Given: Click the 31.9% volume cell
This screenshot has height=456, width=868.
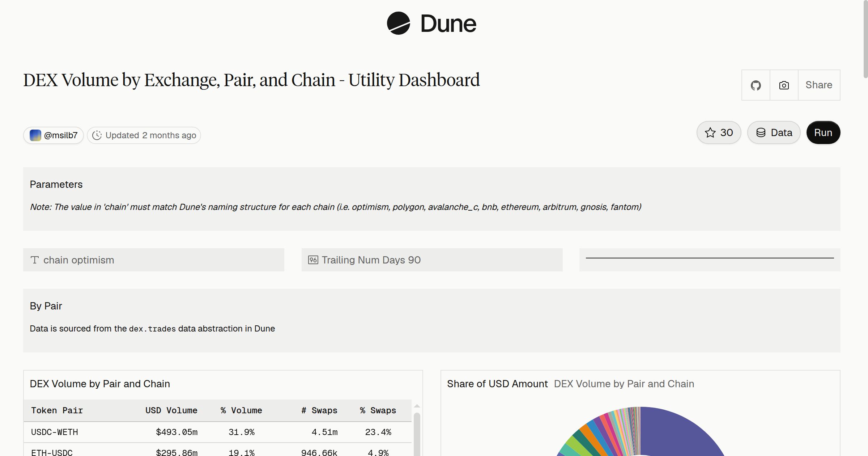Looking at the screenshot, I should [242, 432].
